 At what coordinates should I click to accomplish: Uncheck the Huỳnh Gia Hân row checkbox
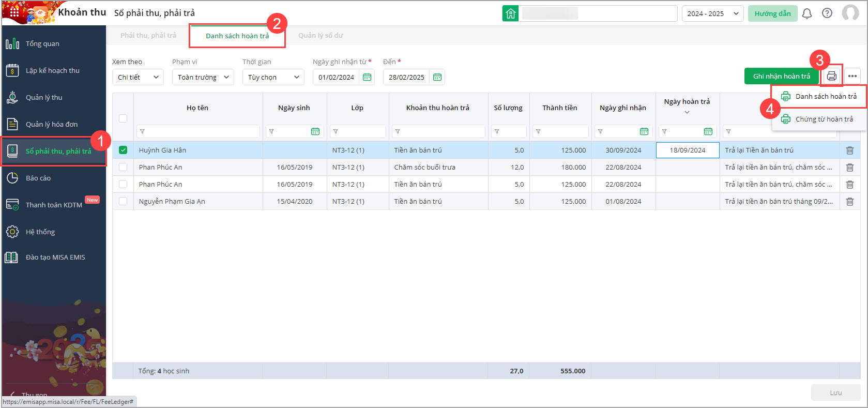click(123, 150)
